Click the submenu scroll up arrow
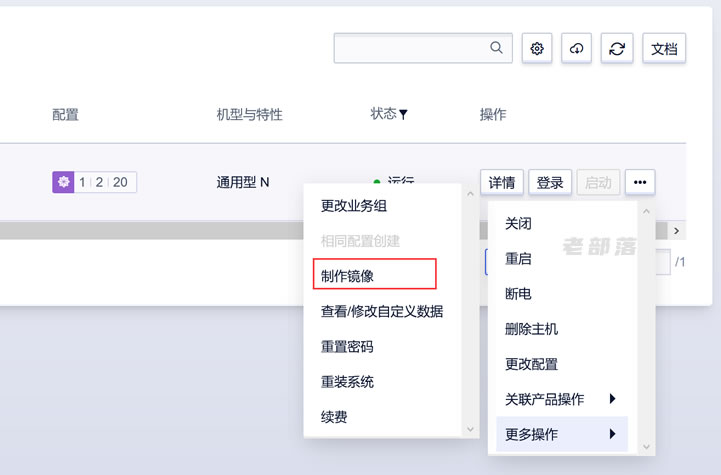 pos(470,195)
